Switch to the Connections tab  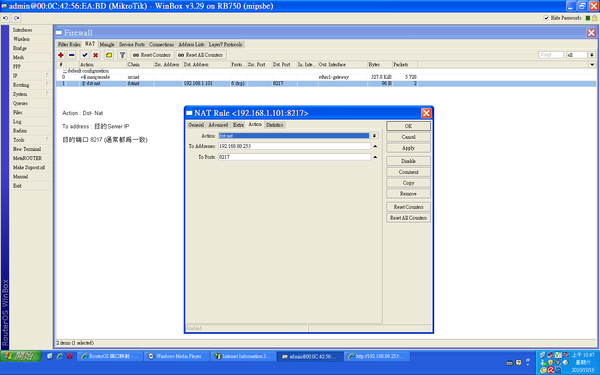tap(161, 45)
